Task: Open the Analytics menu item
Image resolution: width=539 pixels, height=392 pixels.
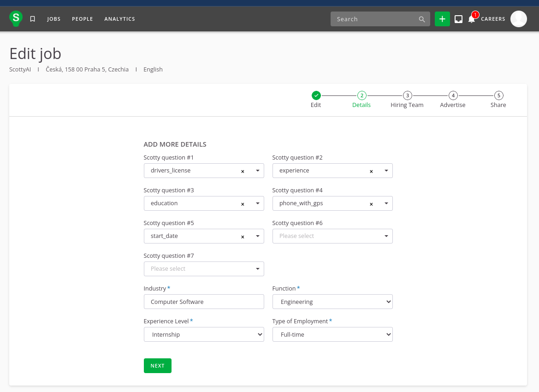Action: (x=119, y=19)
